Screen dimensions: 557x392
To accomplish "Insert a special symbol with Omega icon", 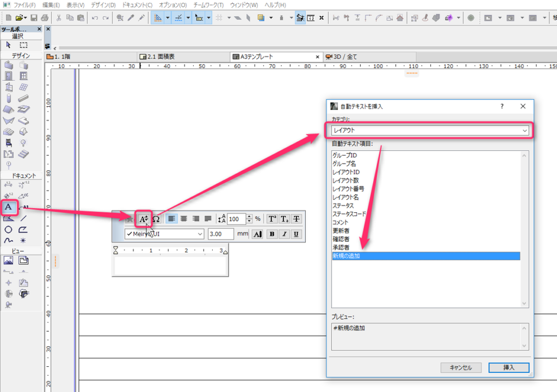I will [156, 219].
